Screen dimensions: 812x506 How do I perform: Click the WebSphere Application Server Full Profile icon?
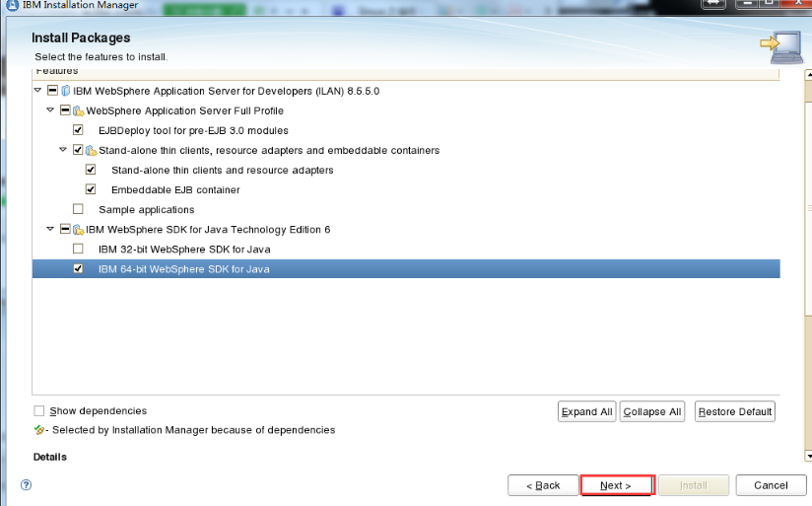(x=79, y=110)
